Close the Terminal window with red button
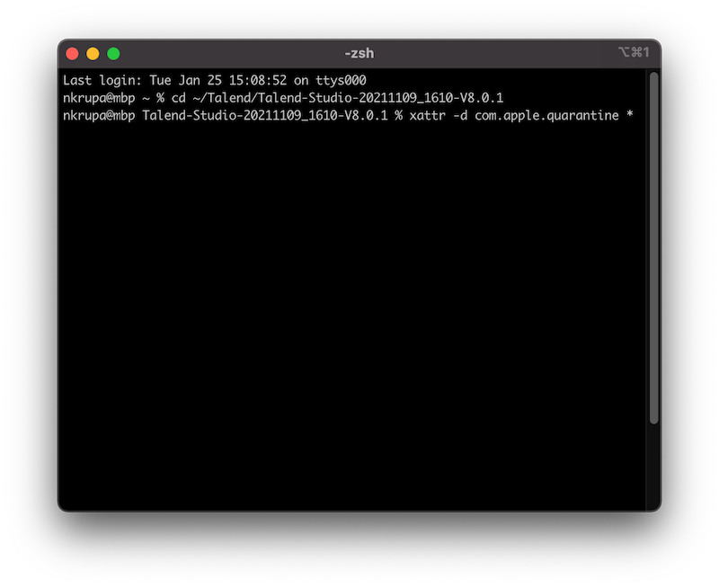Screen dimensions: 719x588 click(x=73, y=54)
